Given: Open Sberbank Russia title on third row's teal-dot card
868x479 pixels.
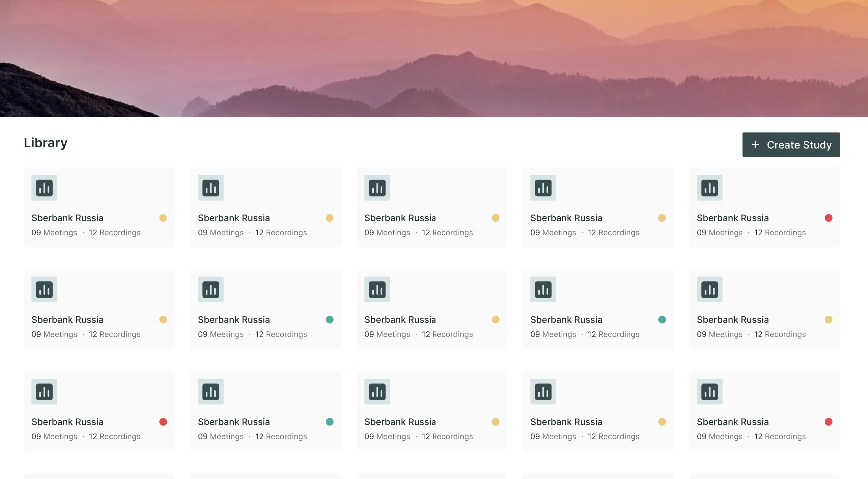Looking at the screenshot, I should tap(234, 422).
